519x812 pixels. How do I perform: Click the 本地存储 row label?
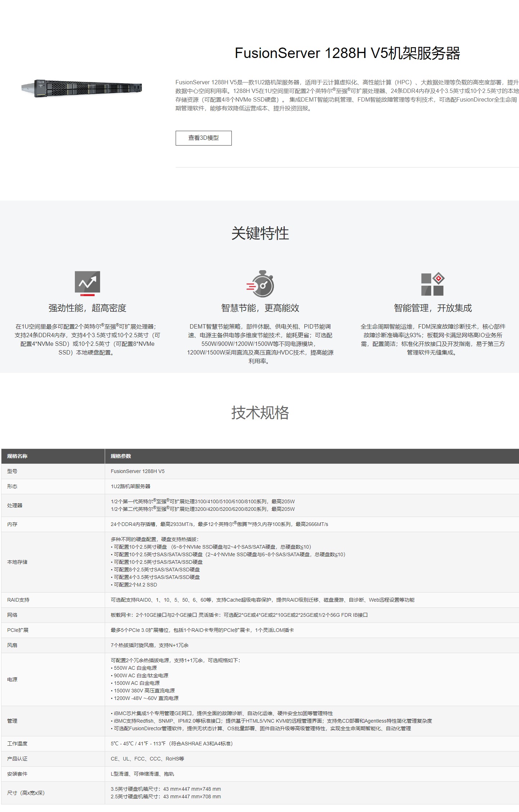point(17,562)
